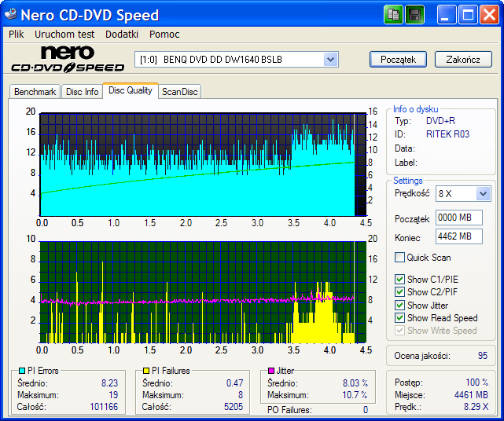504x421 pixels.
Task: Click the Nero CD-DVD Speed logo
Action: tap(68, 59)
